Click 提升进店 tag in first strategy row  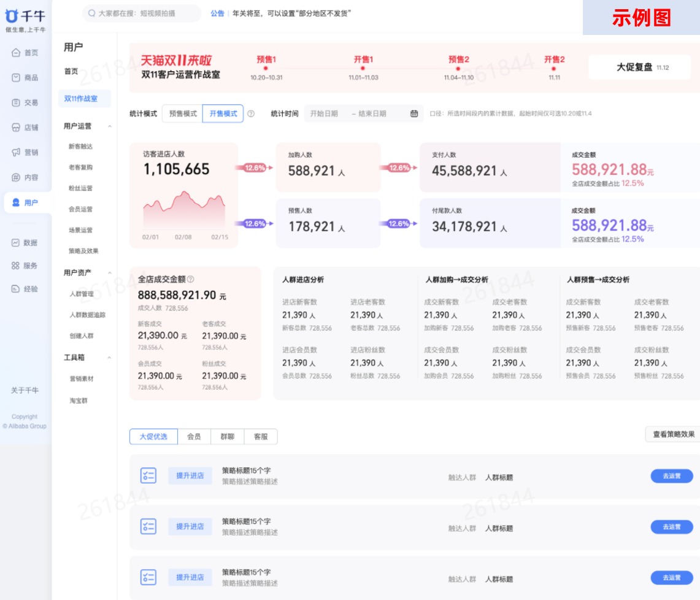(190, 476)
